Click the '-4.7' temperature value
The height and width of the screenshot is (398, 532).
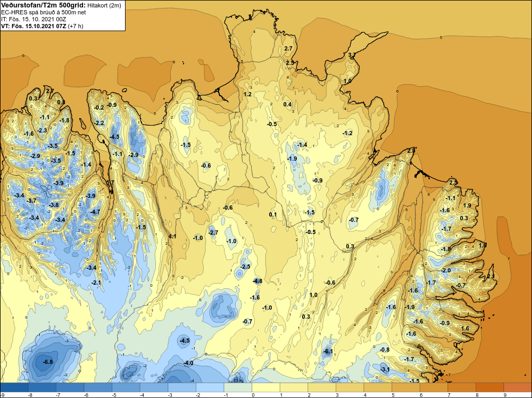[x=95, y=212]
